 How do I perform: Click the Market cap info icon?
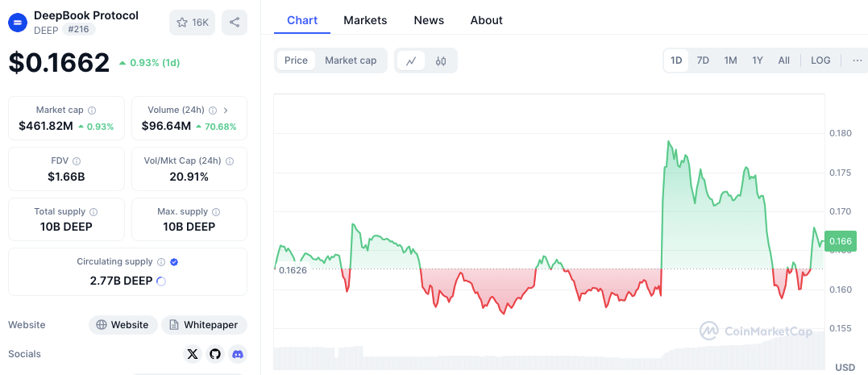92,110
